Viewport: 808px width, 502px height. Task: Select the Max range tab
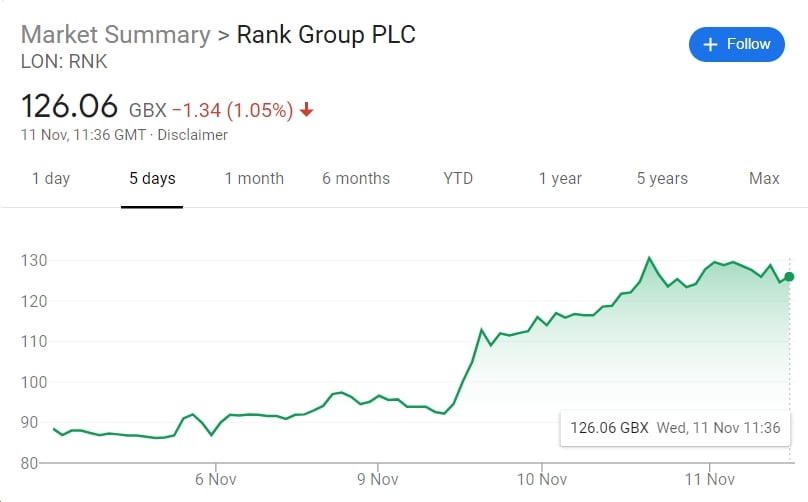[764, 179]
